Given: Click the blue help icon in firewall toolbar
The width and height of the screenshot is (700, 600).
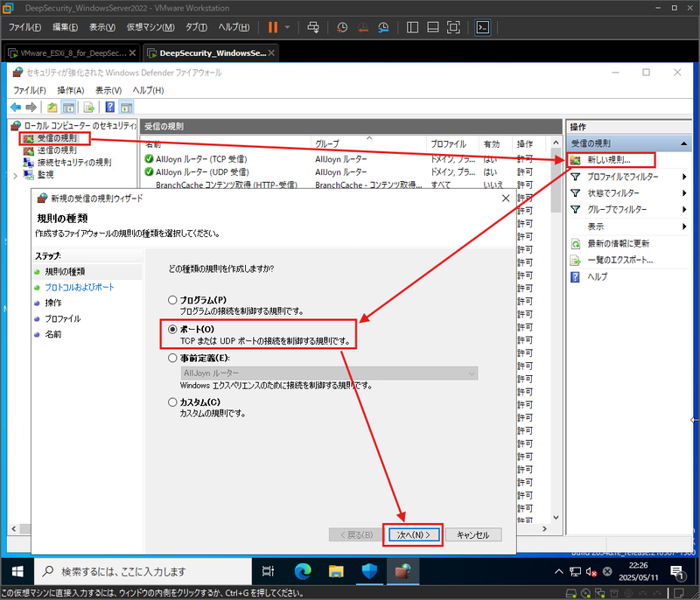Looking at the screenshot, I should pos(110,107).
